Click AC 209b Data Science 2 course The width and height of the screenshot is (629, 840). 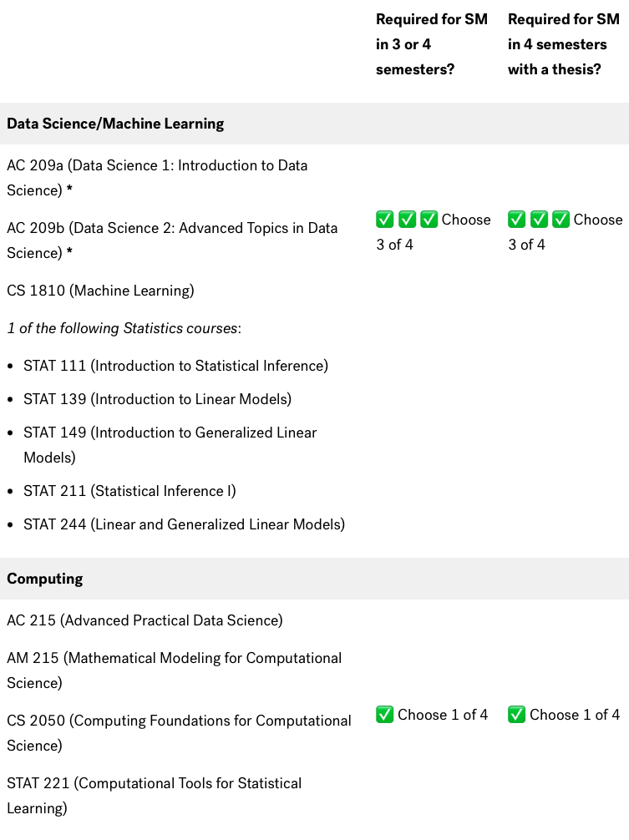172,240
